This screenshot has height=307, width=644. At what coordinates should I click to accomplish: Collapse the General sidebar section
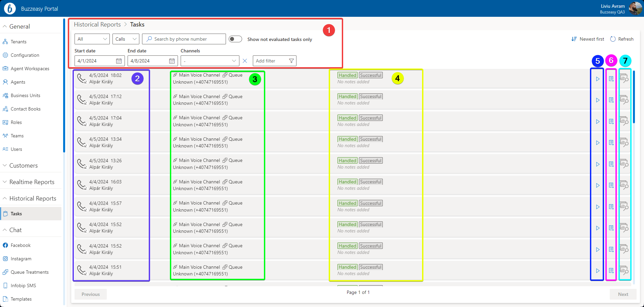coord(19,27)
